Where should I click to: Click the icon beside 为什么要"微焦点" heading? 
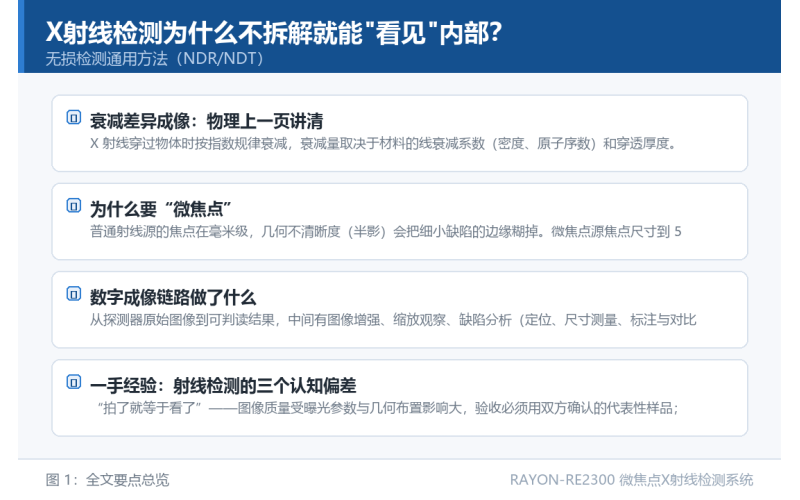click(x=73, y=206)
